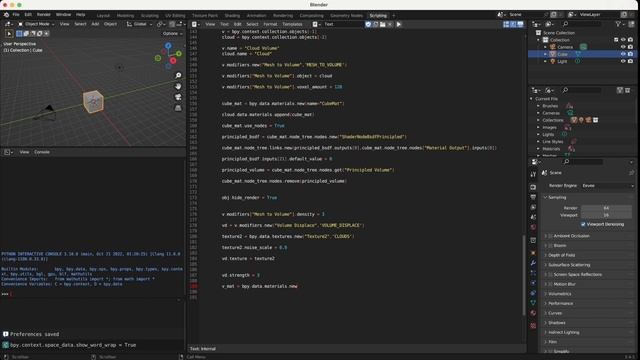This screenshot has width=640, height=360.
Task: Click the text editor vertical scrollbar
Action: click(524, 276)
